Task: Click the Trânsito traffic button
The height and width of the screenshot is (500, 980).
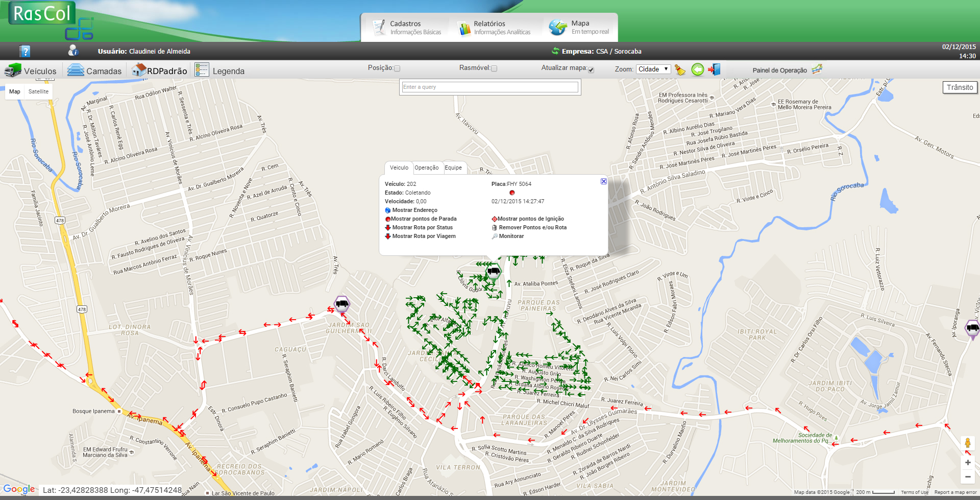Action: [x=960, y=87]
